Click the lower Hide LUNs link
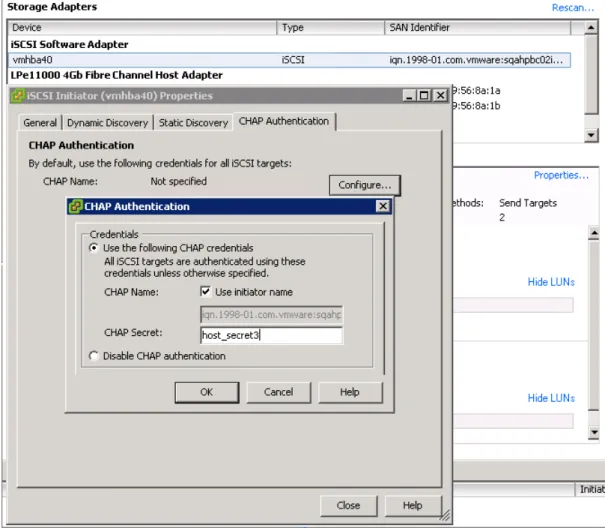Viewport: 605px width, 528px height. [x=551, y=398]
